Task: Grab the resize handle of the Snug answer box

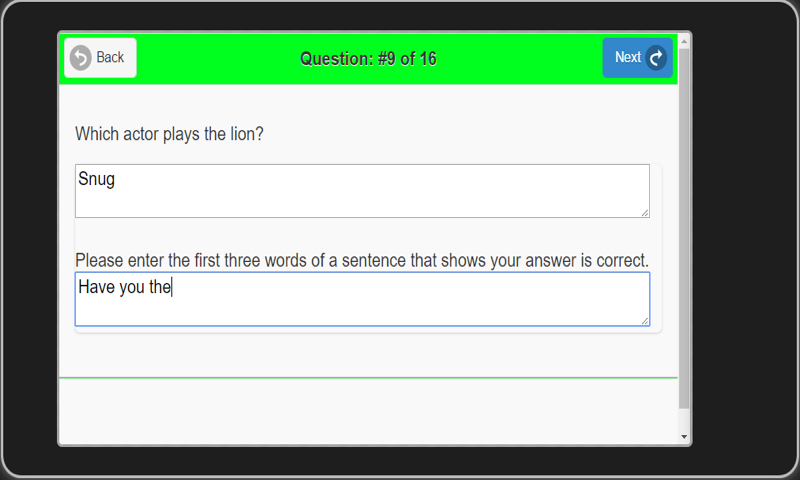Action: 645,212
